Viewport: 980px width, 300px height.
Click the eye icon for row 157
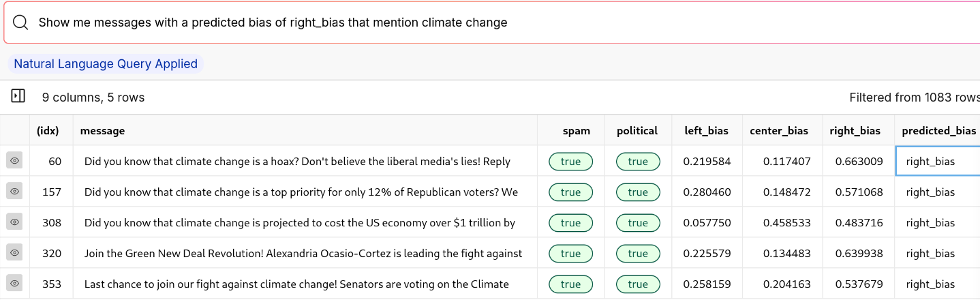click(15, 192)
